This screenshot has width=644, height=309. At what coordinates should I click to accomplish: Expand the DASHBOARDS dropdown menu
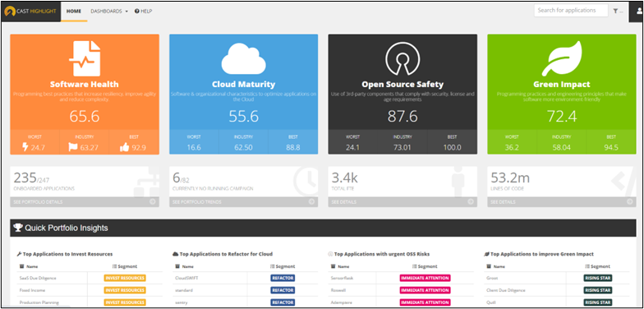pyautogui.click(x=109, y=12)
